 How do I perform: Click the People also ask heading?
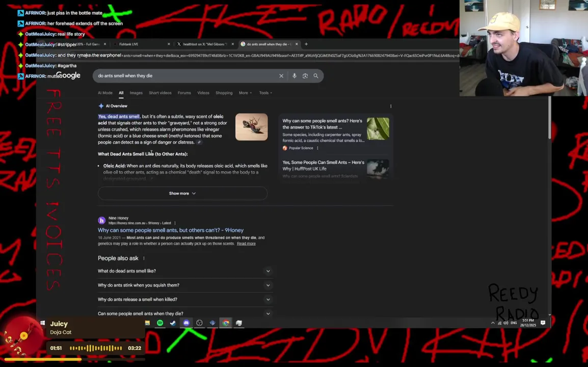coord(118,258)
